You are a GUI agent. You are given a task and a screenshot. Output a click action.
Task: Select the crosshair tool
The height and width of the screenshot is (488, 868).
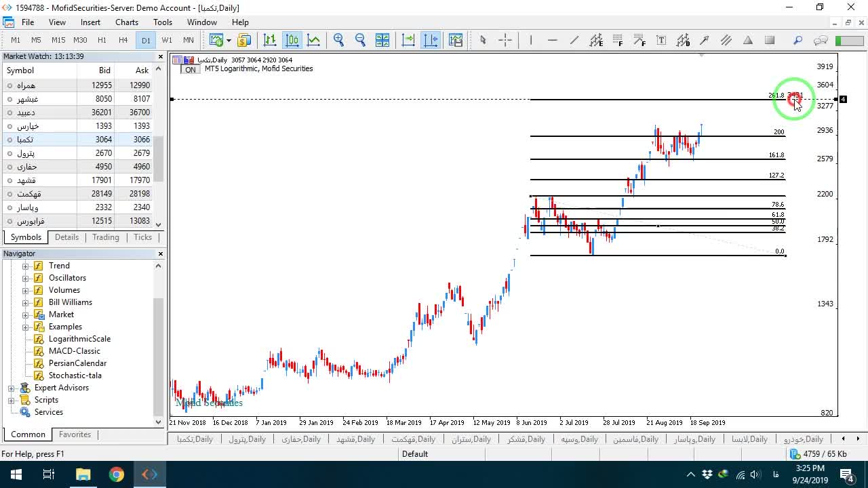[505, 40]
